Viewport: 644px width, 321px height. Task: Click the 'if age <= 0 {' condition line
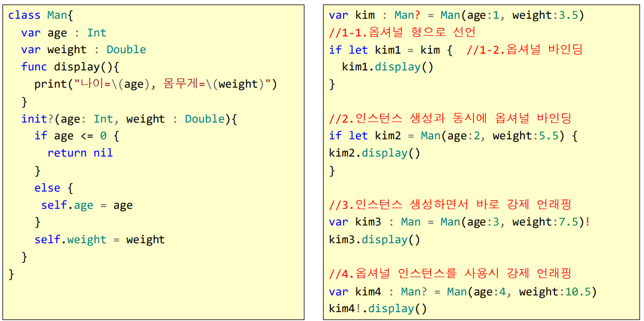click(77, 136)
